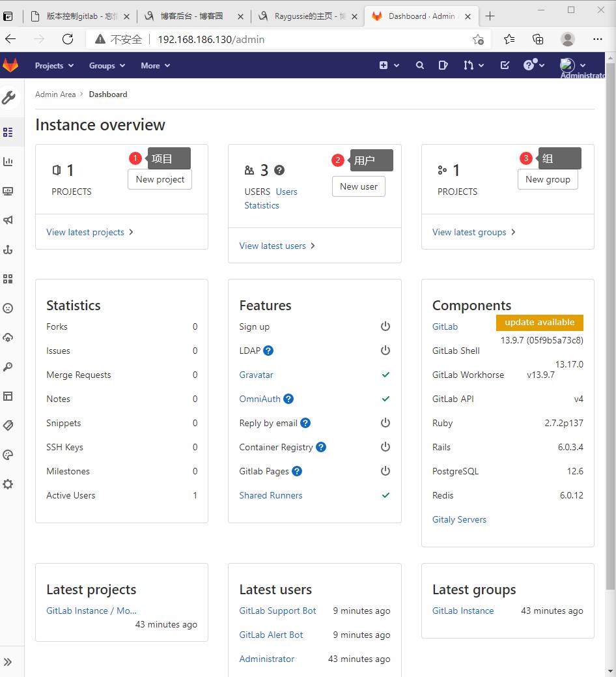Screen dimensions: 616x677
Task: Open the Kubernetes cloud sidebar icon
Action: coord(8,338)
